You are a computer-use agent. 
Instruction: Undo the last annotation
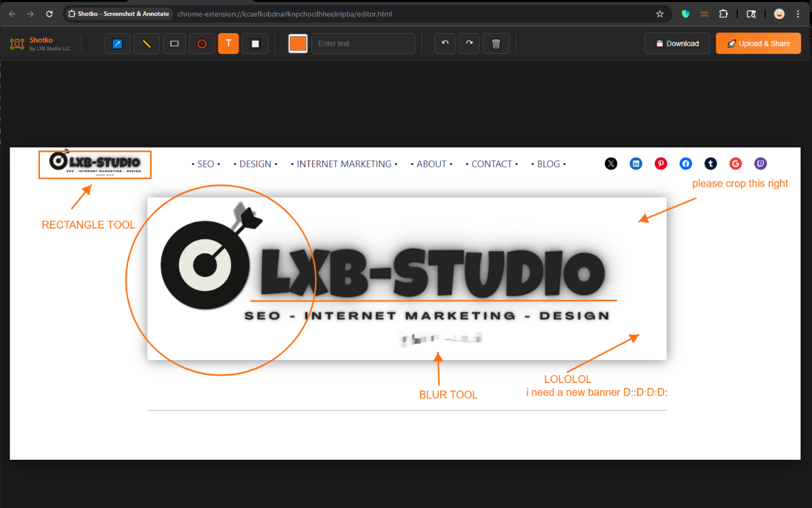pos(445,44)
